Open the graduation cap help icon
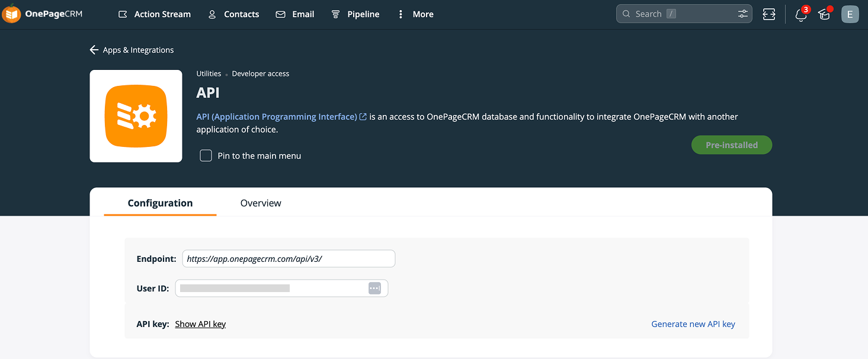868x359 pixels. pyautogui.click(x=824, y=14)
